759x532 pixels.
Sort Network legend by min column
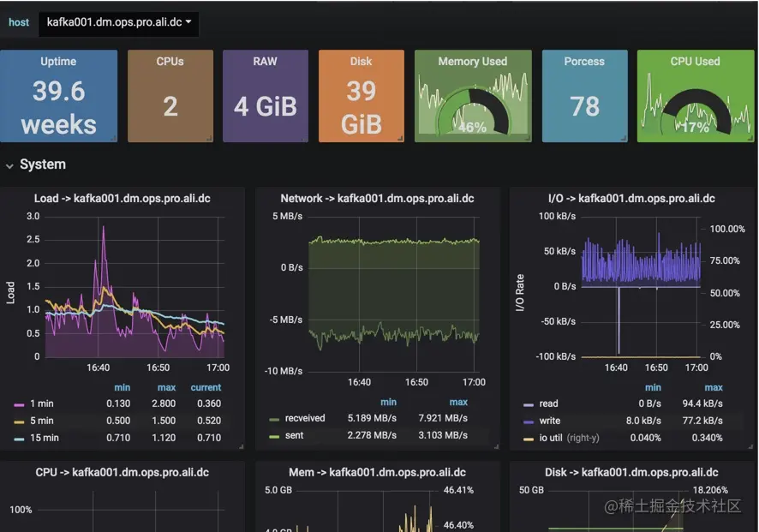click(388, 402)
